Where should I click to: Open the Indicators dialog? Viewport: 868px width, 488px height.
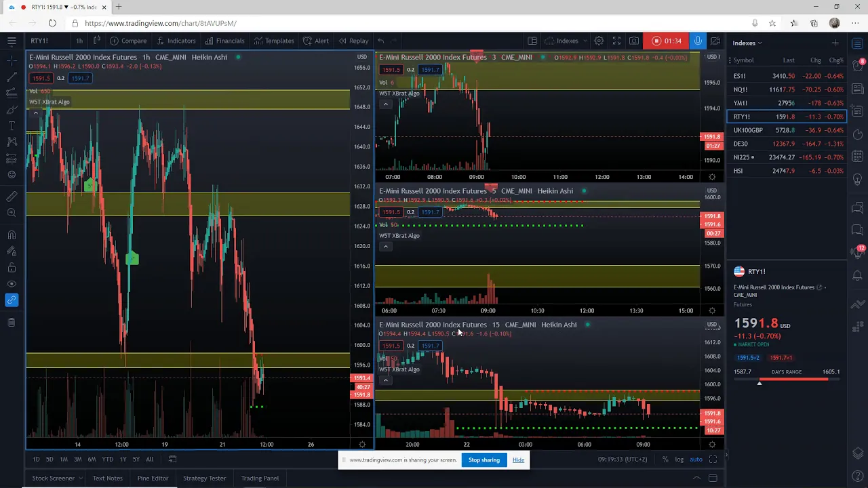176,41
